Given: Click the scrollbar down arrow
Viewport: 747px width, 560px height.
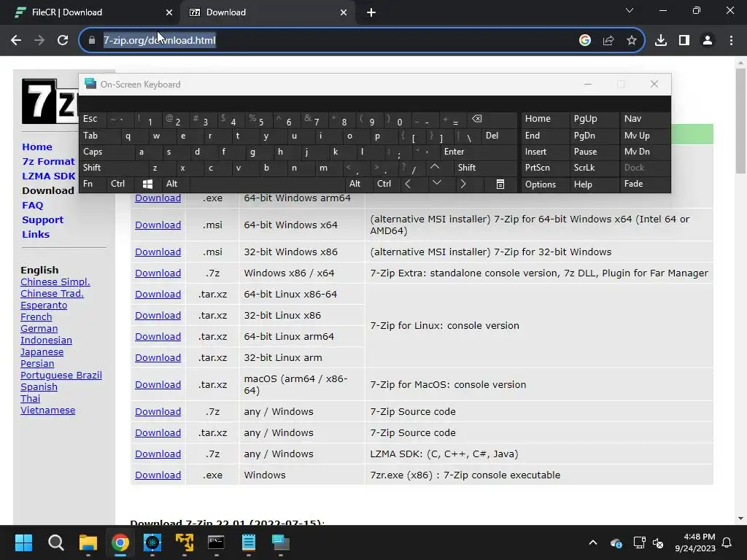Looking at the screenshot, I should tap(740, 518).
